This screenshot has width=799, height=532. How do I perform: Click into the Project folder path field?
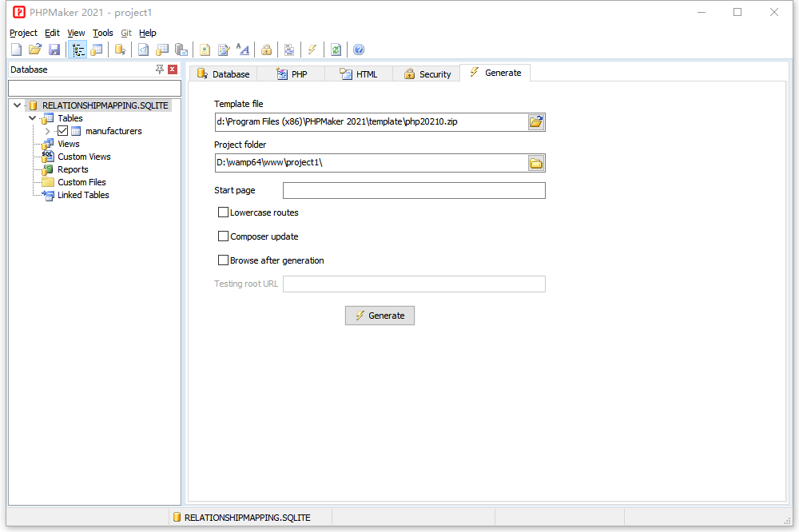372,163
